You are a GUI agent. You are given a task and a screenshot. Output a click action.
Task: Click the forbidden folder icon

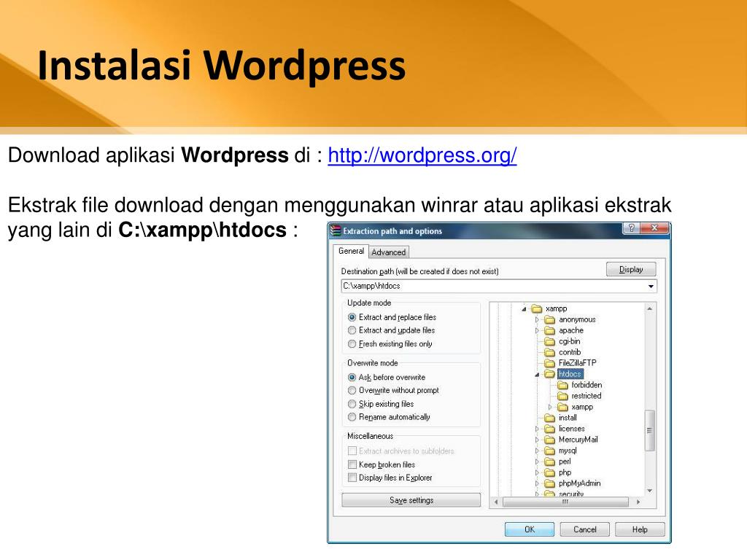563,385
